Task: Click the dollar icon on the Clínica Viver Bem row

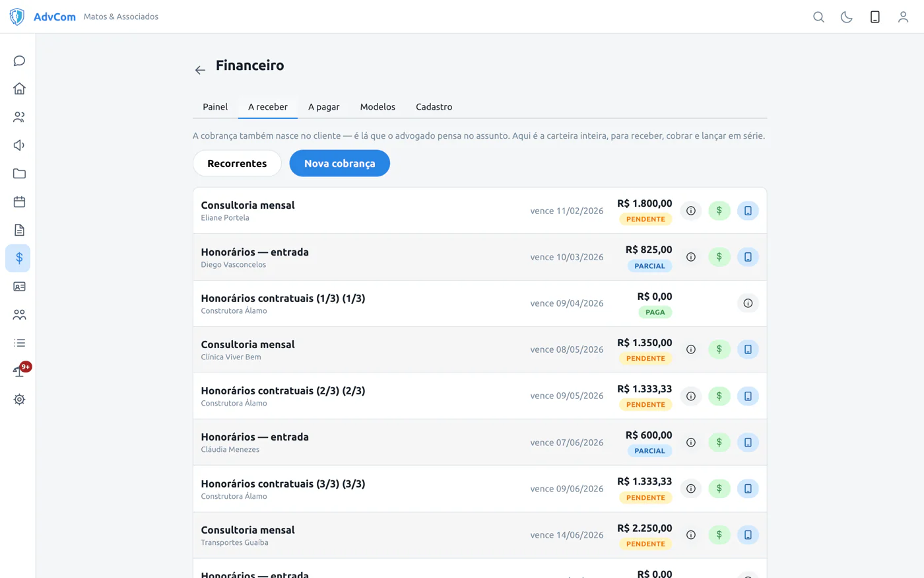Action: coord(719,349)
